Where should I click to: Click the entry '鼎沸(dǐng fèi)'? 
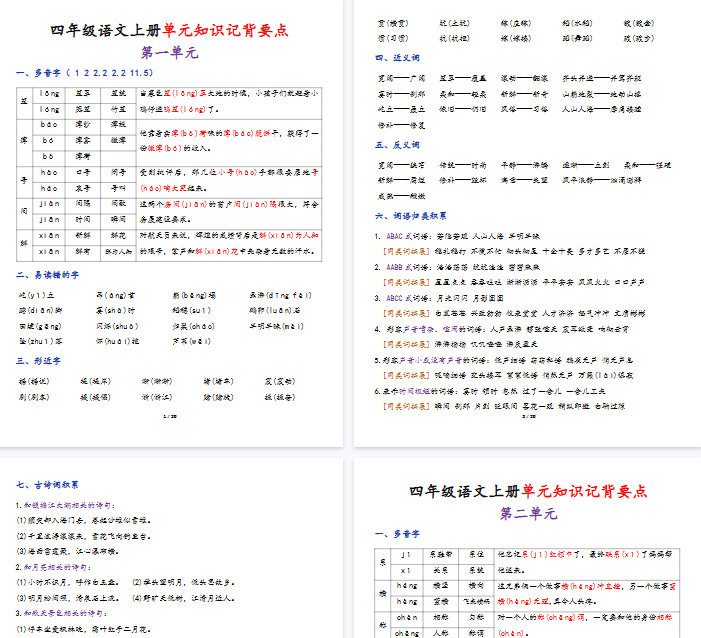(280, 295)
